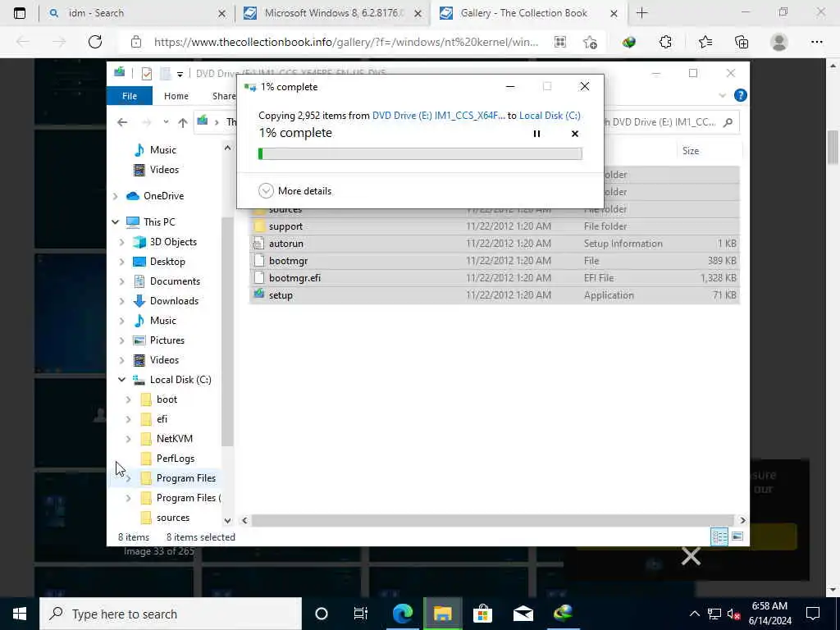This screenshot has width=840, height=630.
Task: Open the DVD Drive (E:) source link
Action: point(438,115)
